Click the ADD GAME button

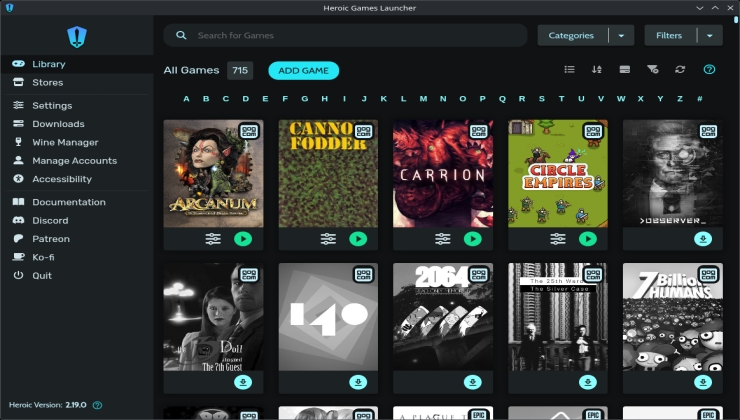click(x=303, y=70)
